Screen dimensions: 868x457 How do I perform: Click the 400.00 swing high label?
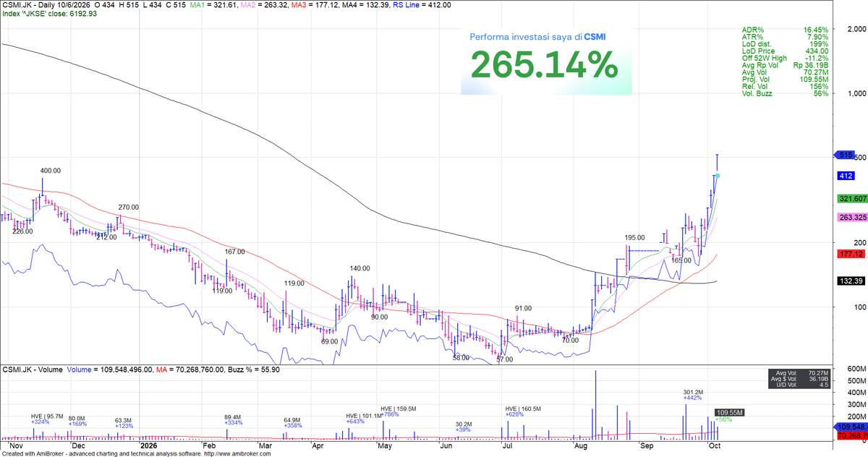51,171
